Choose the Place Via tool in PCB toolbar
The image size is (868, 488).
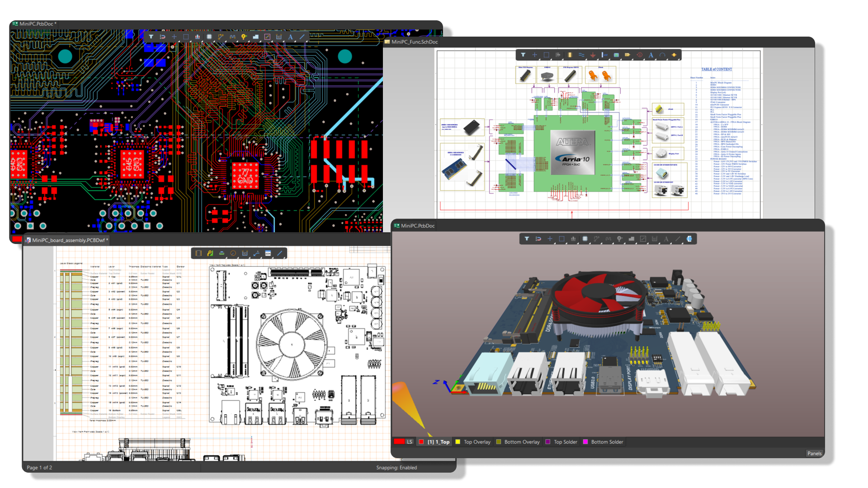(244, 37)
